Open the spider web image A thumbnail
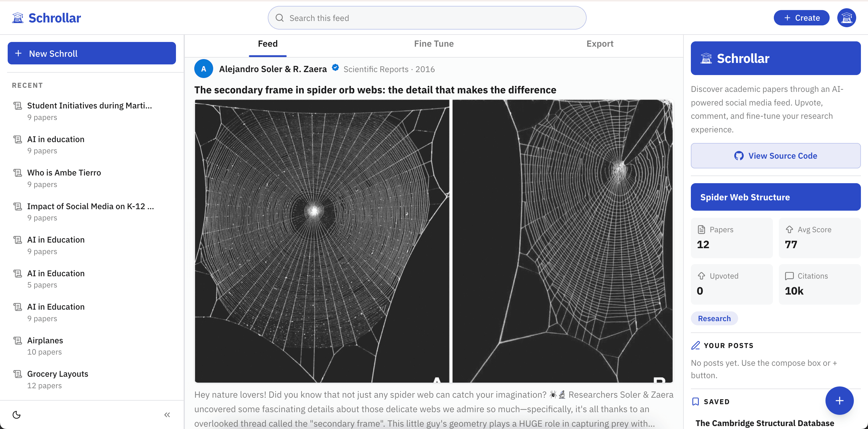This screenshot has width=868, height=429. [322, 241]
